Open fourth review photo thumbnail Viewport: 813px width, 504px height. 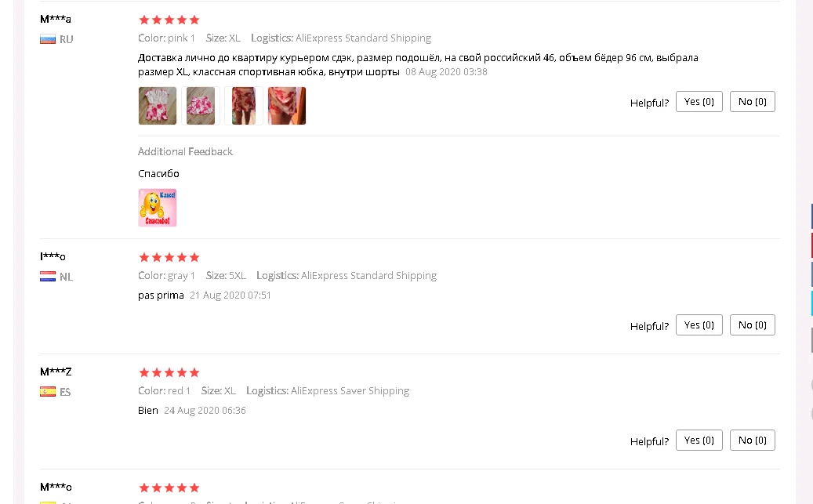click(287, 106)
